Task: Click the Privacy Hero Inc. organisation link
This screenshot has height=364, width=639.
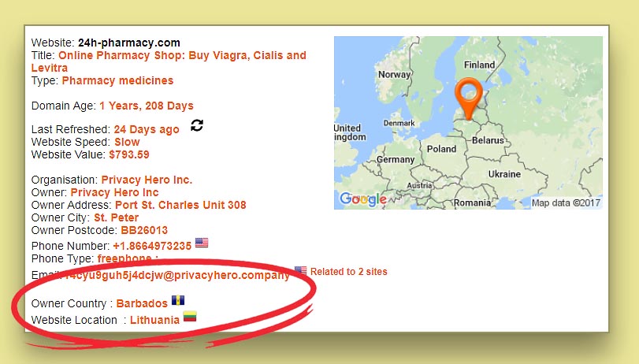Action: [147, 180]
